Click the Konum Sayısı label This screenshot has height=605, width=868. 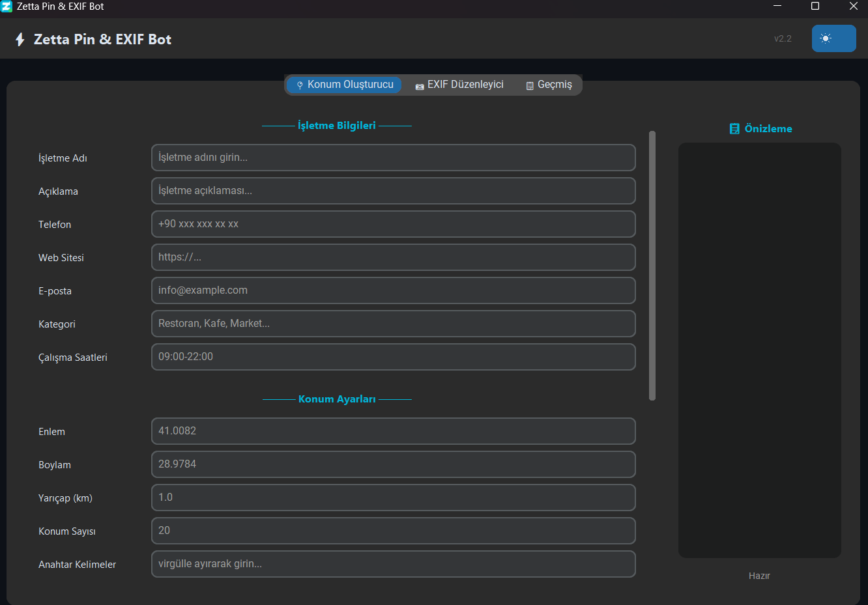pyautogui.click(x=67, y=531)
